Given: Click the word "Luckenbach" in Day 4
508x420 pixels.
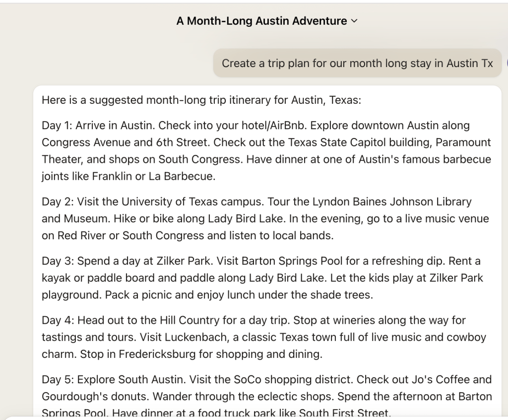Looking at the screenshot, I should point(167,338).
